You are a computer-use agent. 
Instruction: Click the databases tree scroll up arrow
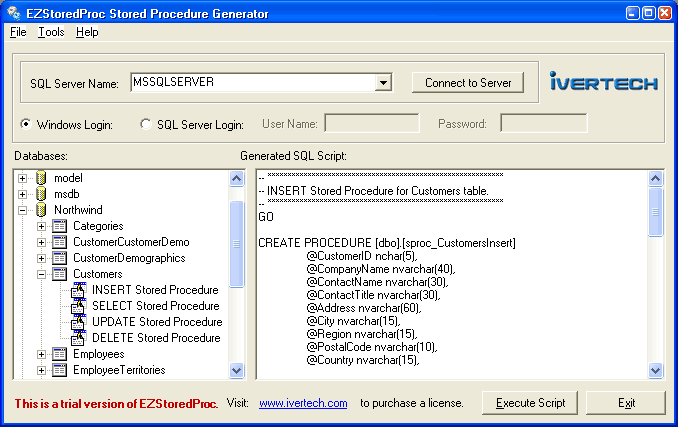click(237, 178)
